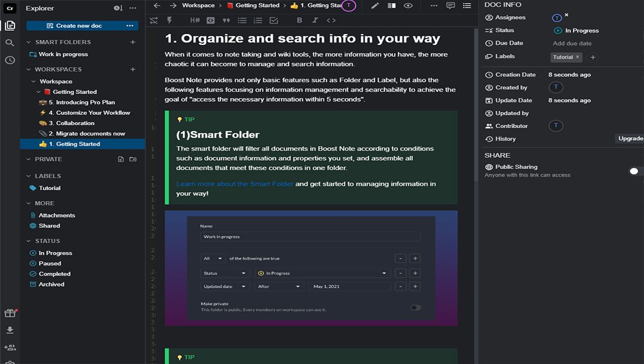Click the Create new doc button
This screenshot has width=644, height=364.
click(74, 26)
